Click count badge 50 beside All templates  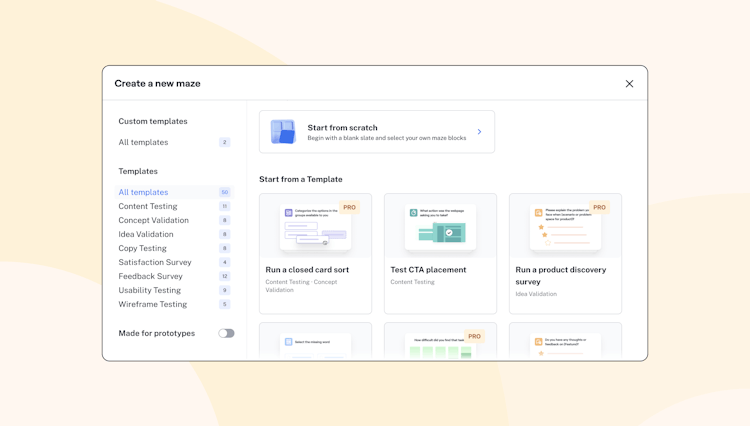(224, 192)
